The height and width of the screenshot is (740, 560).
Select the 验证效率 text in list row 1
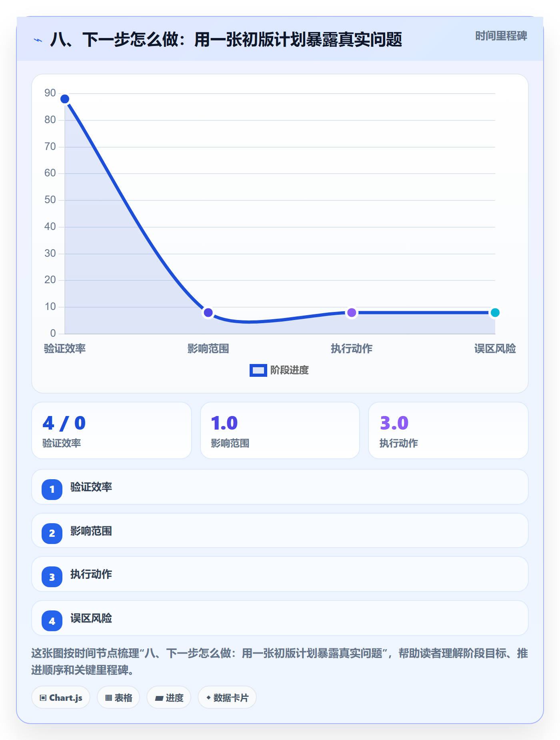91,487
